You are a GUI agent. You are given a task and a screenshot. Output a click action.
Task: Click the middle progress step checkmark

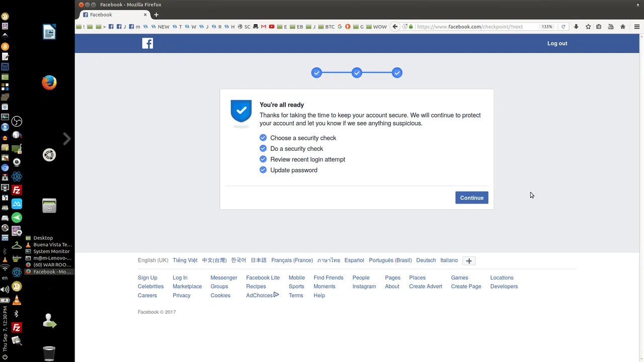pyautogui.click(x=357, y=73)
